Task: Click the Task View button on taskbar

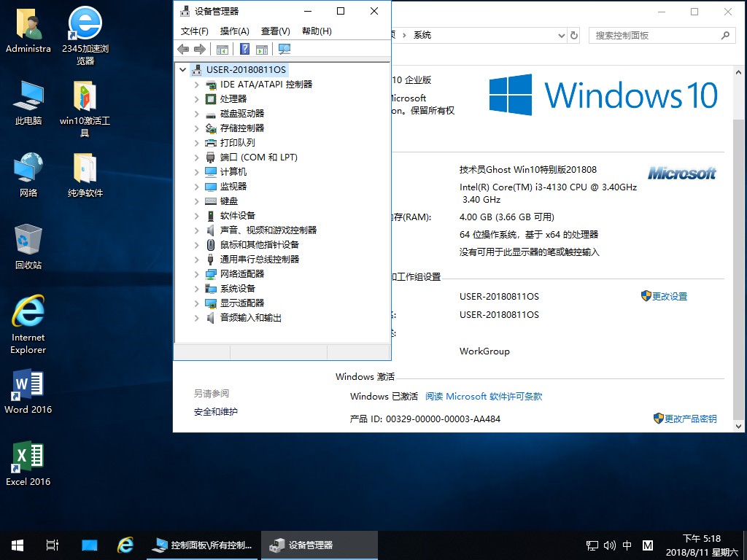Action: pyautogui.click(x=52, y=545)
